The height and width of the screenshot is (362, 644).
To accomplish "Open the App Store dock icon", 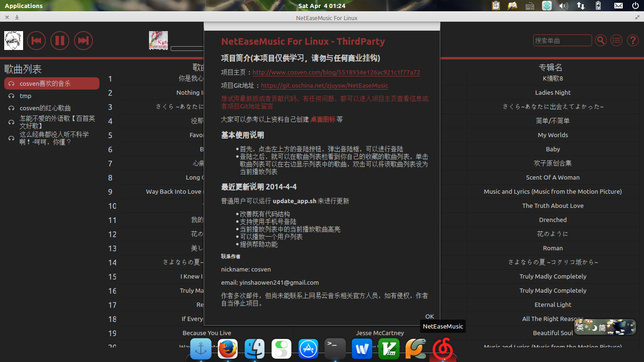I will coord(308,349).
